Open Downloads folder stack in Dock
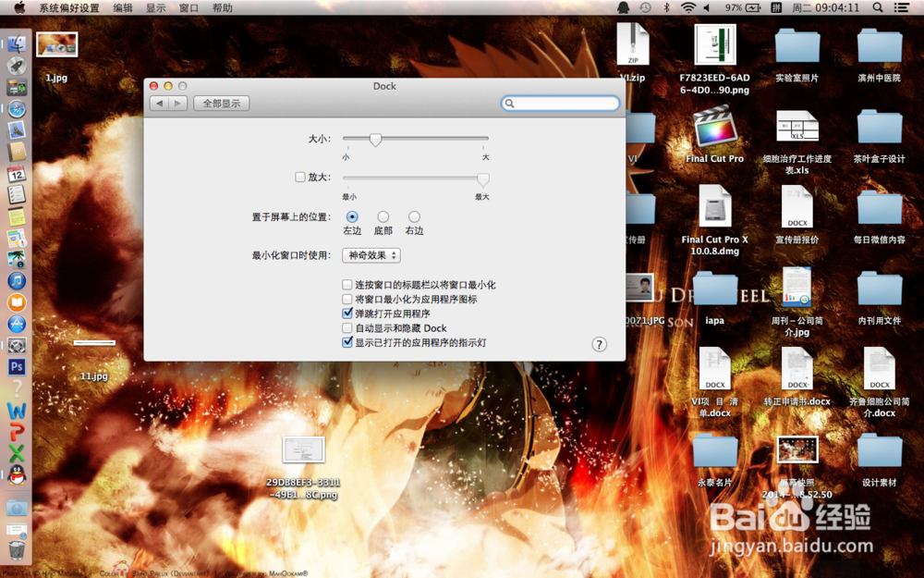The height and width of the screenshot is (578, 924). click(17, 508)
